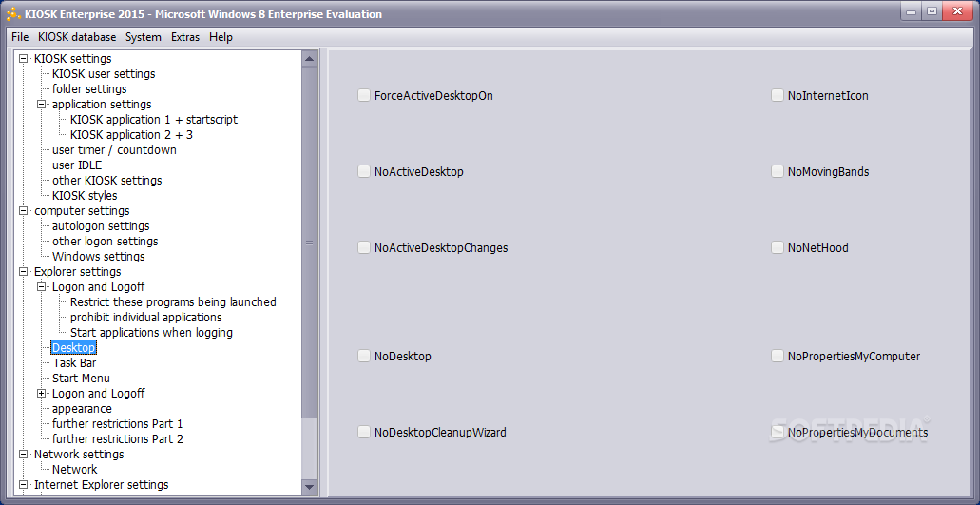Collapse the Network settings node
The width and height of the screenshot is (980, 505).
pyautogui.click(x=24, y=455)
